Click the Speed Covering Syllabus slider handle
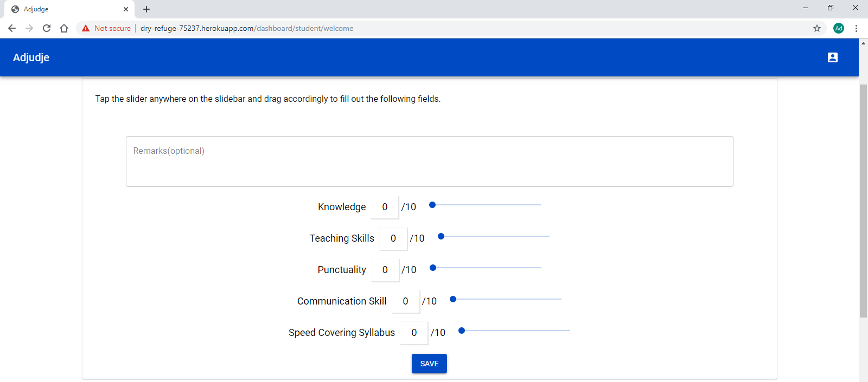This screenshot has width=868, height=382. pyautogui.click(x=462, y=331)
